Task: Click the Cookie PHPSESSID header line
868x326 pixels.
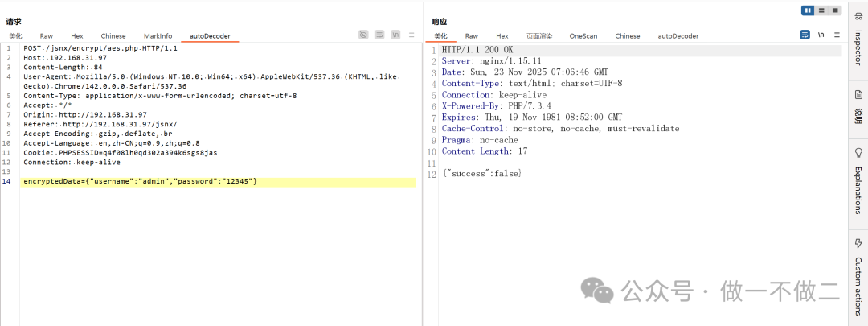Action: (x=120, y=152)
